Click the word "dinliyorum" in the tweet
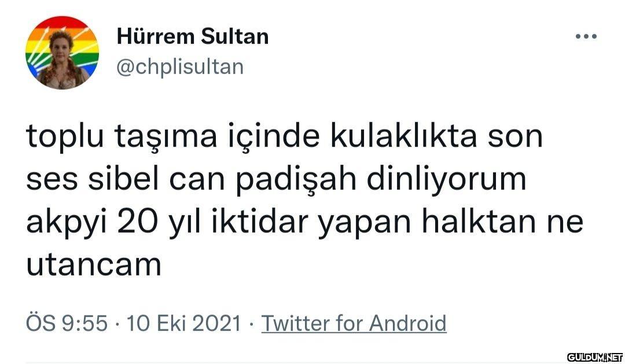625x364 pixels. tap(446, 180)
